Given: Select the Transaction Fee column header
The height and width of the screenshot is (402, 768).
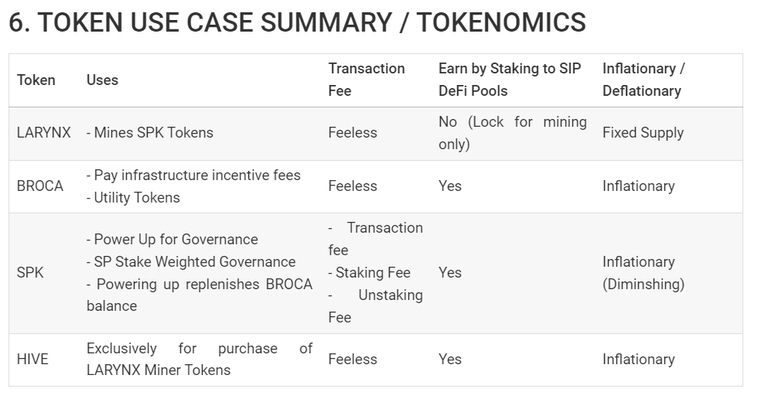Looking at the screenshot, I should 366,79.
